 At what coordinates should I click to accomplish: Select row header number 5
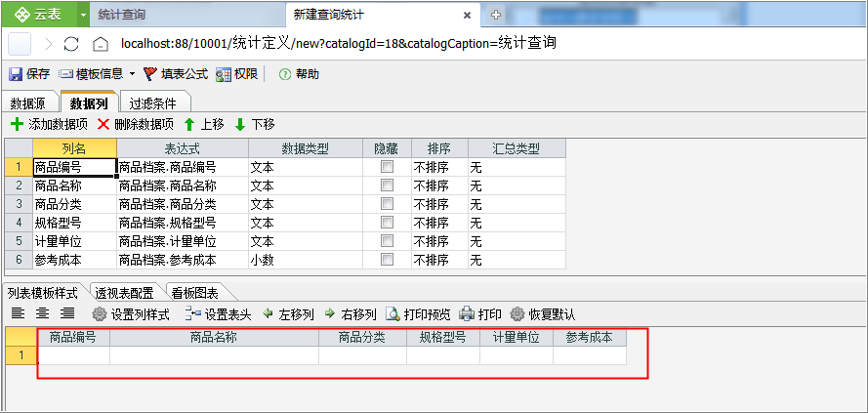tap(19, 241)
